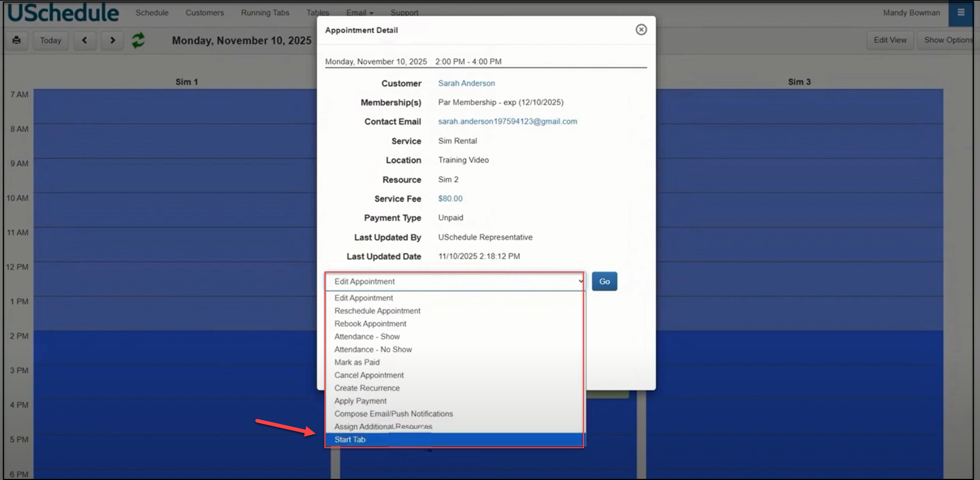Screen dimensions: 980x480
Task: Click the sarah.anderson email address link
Action: point(507,121)
